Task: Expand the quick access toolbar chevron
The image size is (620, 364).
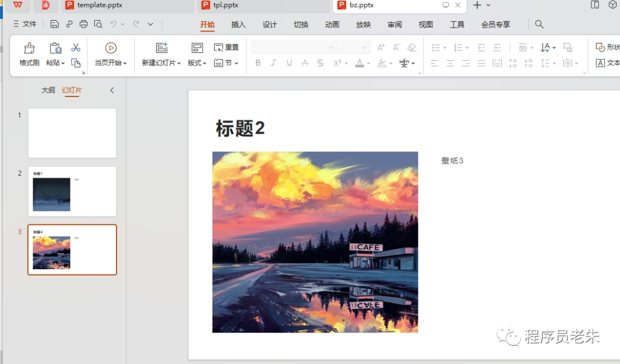Action: (150, 24)
